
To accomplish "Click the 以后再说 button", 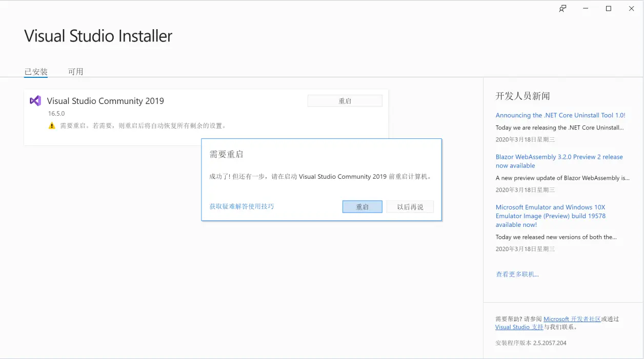I will click(410, 207).
